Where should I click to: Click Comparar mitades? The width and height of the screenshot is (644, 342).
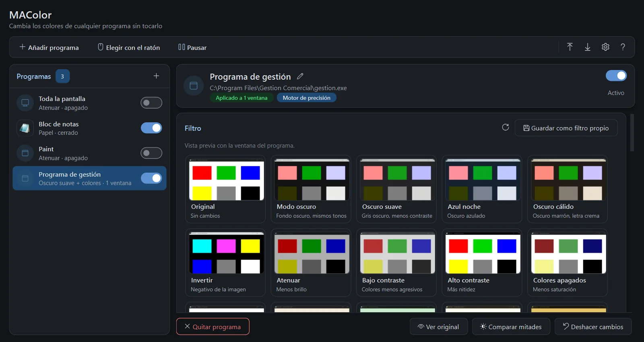(x=511, y=327)
